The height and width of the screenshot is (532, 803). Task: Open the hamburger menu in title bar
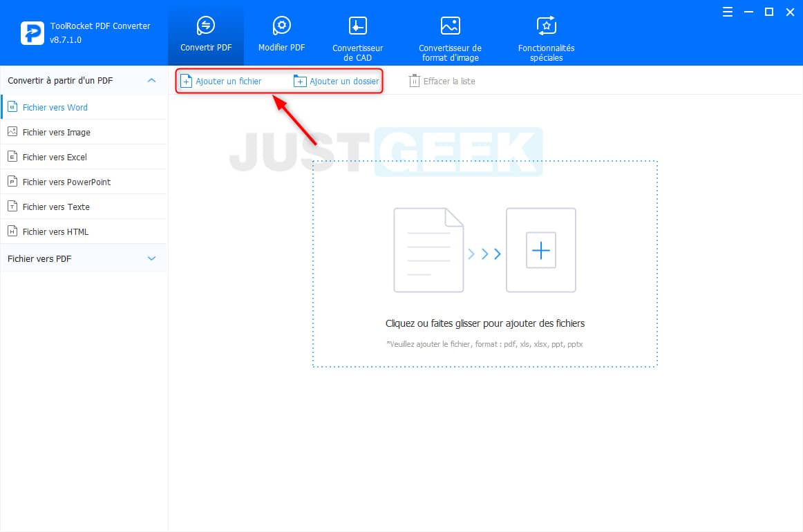pyautogui.click(x=727, y=12)
